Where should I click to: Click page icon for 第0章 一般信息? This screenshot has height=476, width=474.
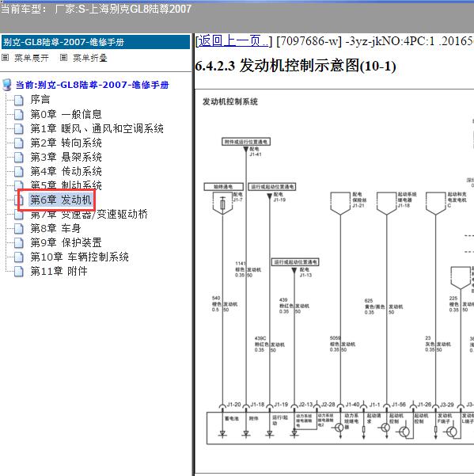point(19,115)
